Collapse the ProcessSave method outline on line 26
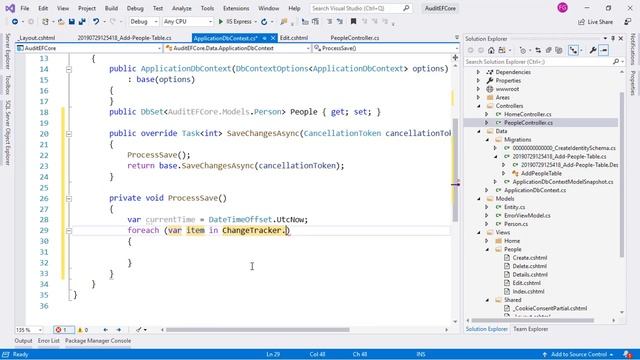 tap(69, 199)
